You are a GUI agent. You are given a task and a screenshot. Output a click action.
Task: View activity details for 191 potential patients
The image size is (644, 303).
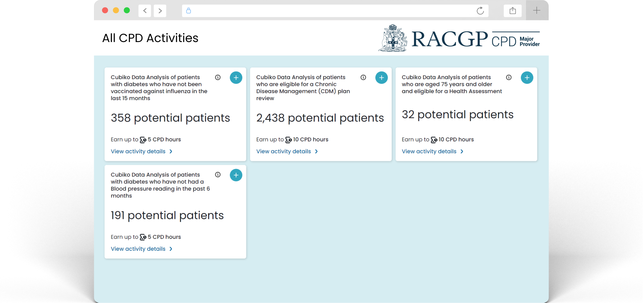click(142, 249)
